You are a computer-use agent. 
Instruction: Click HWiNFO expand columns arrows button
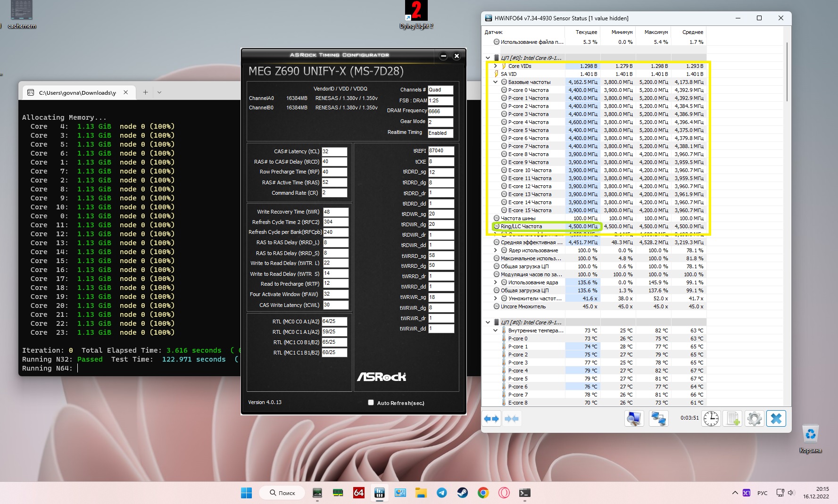[491, 419]
